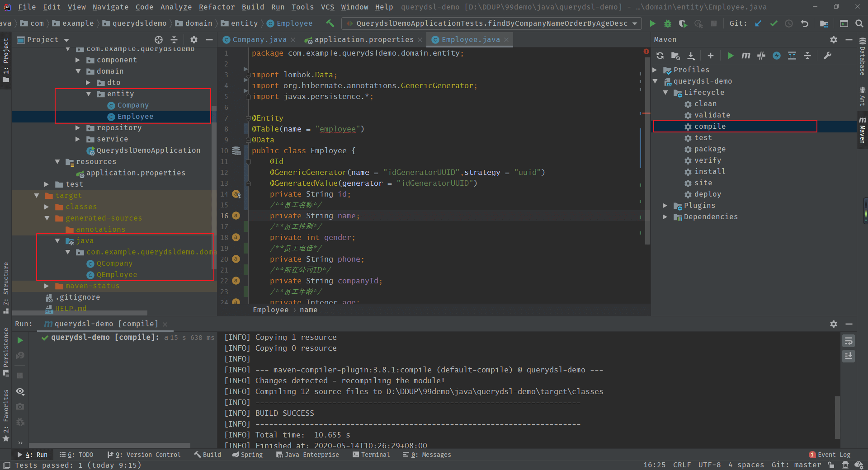Open the Refactor menu
This screenshot has width=868, height=470.
pos(217,7)
